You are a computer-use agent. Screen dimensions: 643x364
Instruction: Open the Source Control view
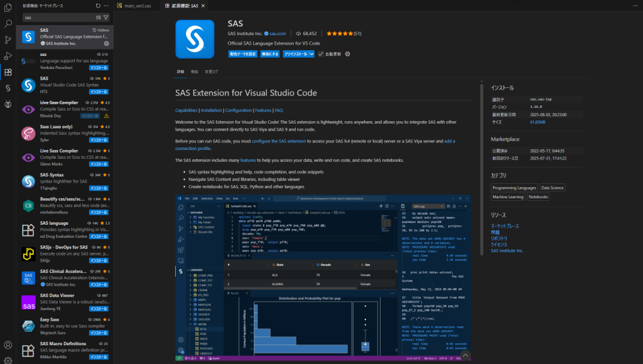[x=8, y=40]
